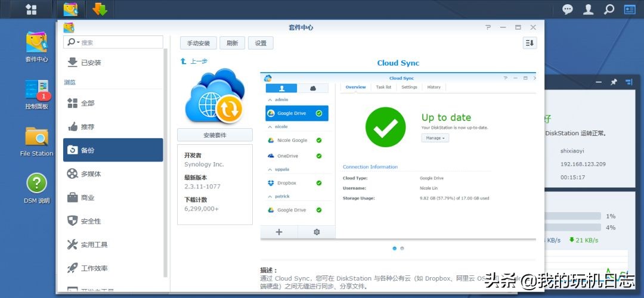Image resolution: width=644 pixels, height=298 pixels.
Task: Click the sidebar vertical scrollbar
Action: coord(166,162)
